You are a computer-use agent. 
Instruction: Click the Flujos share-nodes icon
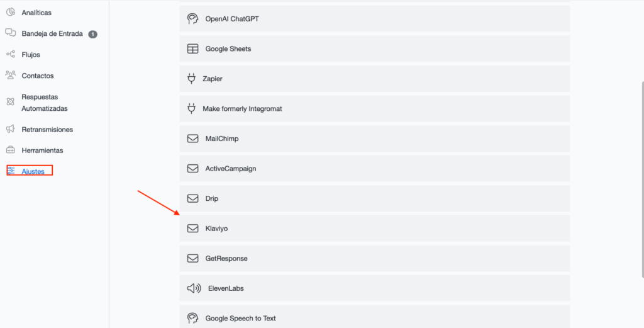pos(10,55)
